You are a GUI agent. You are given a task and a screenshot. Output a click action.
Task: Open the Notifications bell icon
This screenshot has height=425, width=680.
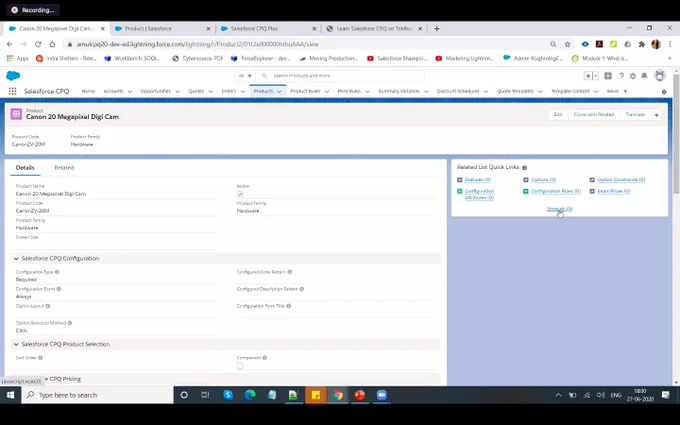pyautogui.click(x=644, y=76)
